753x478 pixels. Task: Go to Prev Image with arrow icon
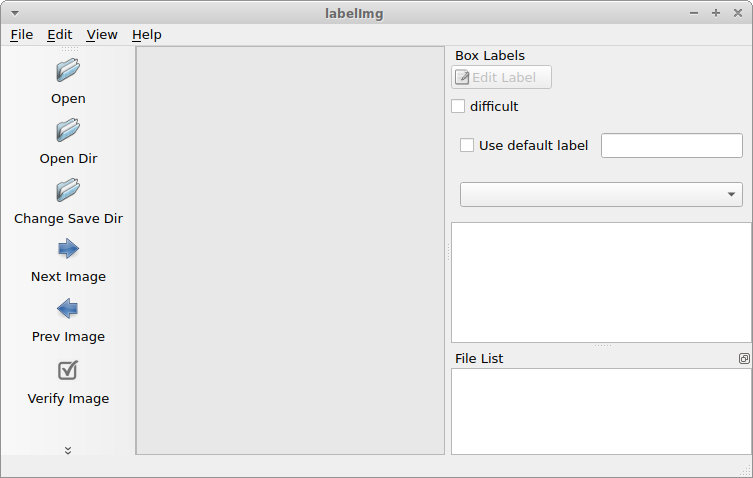68,308
